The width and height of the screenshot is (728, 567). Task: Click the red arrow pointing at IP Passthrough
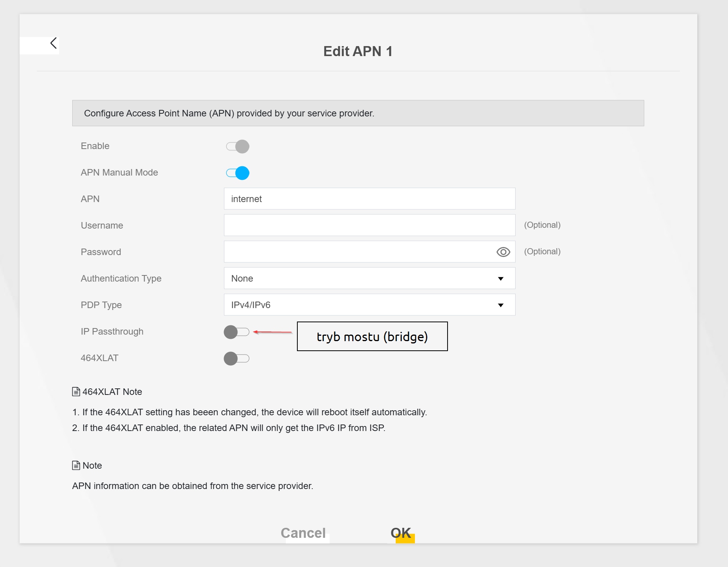[x=272, y=332]
